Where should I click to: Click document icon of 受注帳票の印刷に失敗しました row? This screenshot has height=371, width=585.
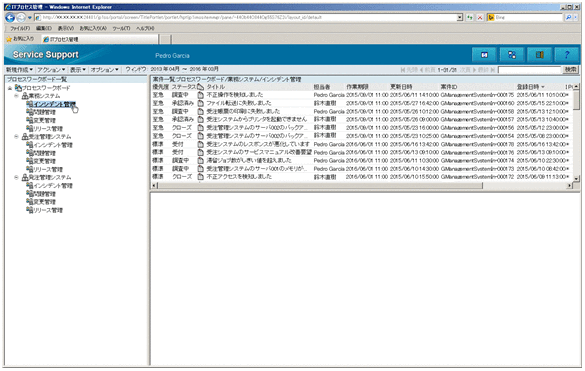(x=200, y=111)
